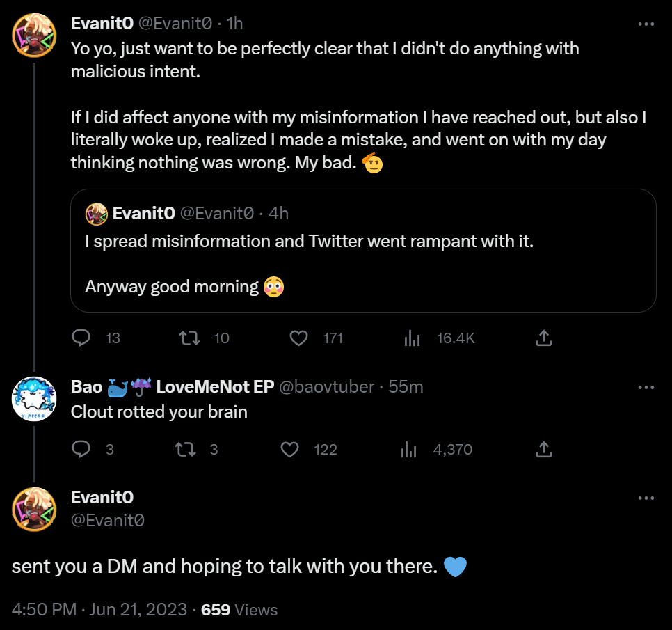Open more options on Bao's tweet

(646, 387)
